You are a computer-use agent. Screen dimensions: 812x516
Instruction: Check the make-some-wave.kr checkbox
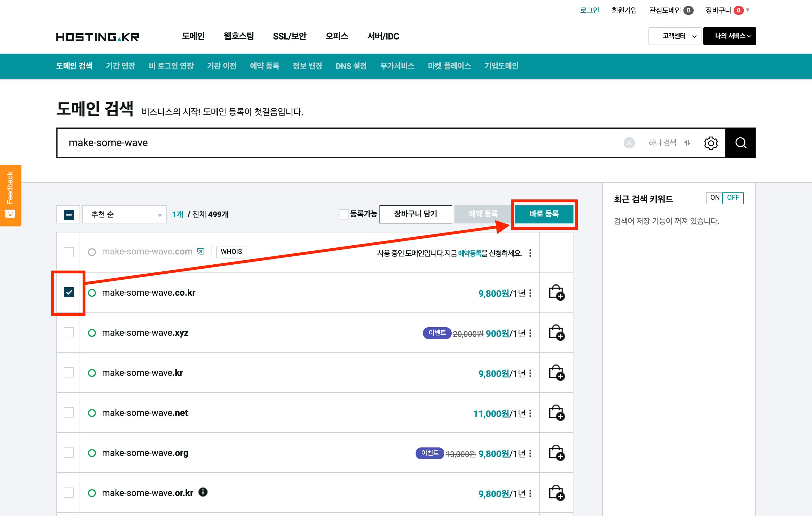pyautogui.click(x=69, y=373)
